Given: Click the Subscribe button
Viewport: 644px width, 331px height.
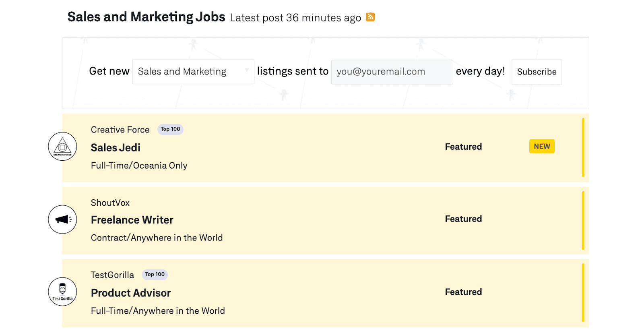Looking at the screenshot, I should click(537, 72).
